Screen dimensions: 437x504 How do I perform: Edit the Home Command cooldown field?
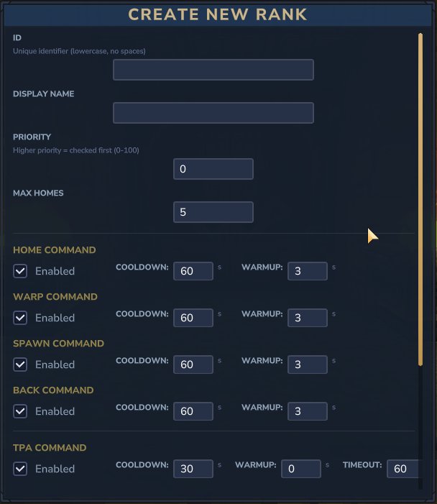click(193, 271)
